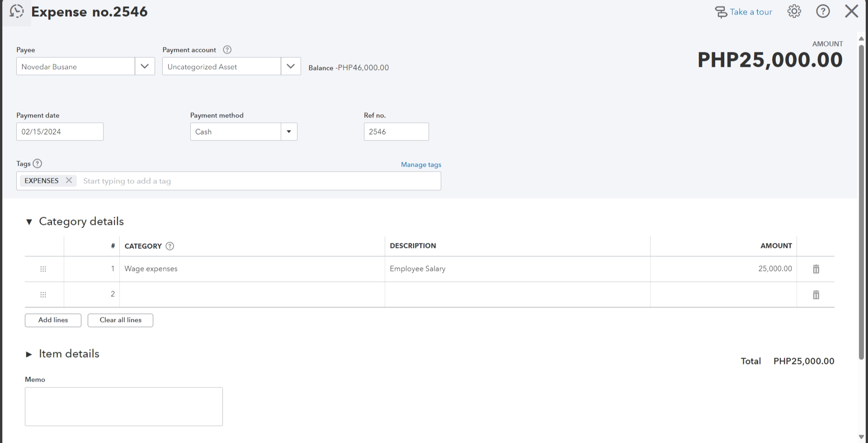Expand the Item details section
This screenshot has width=868, height=443.
tap(29, 354)
